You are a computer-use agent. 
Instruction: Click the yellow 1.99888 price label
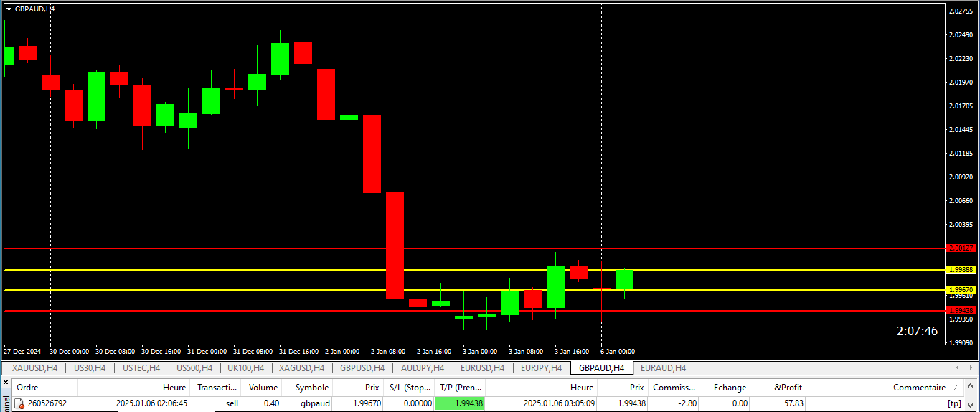pyautogui.click(x=961, y=270)
